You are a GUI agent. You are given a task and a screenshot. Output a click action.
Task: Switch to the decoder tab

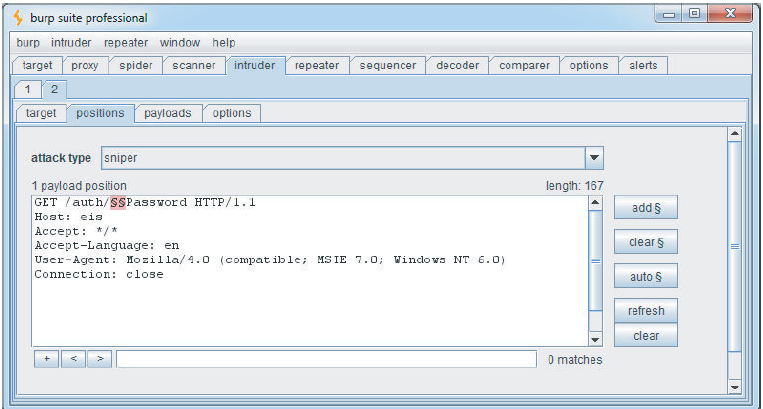point(457,65)
